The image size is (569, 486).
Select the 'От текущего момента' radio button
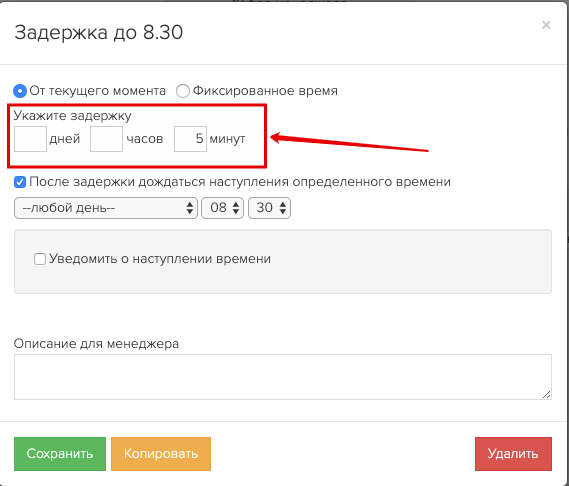tap(20, 91)
